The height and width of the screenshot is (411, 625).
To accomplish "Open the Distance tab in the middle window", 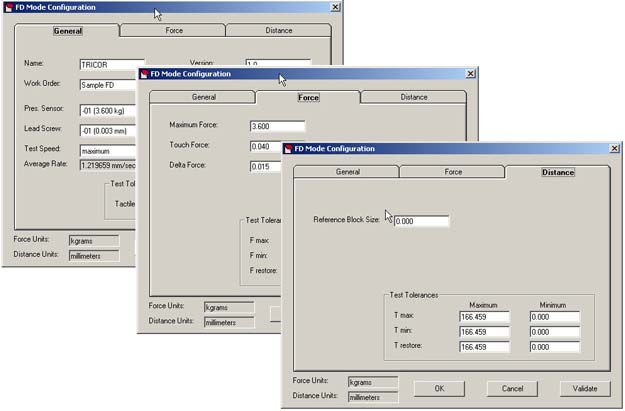I will [413, 97].
